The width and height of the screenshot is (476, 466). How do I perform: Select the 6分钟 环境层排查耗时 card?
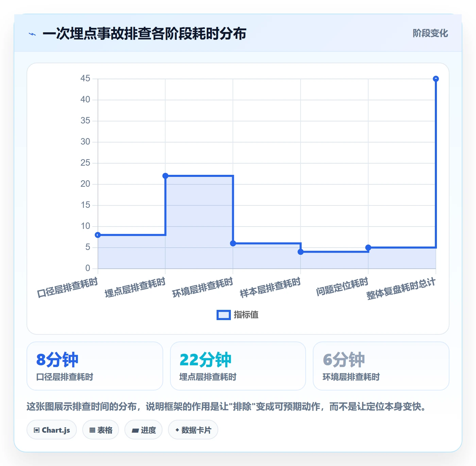tap(381, 366)
